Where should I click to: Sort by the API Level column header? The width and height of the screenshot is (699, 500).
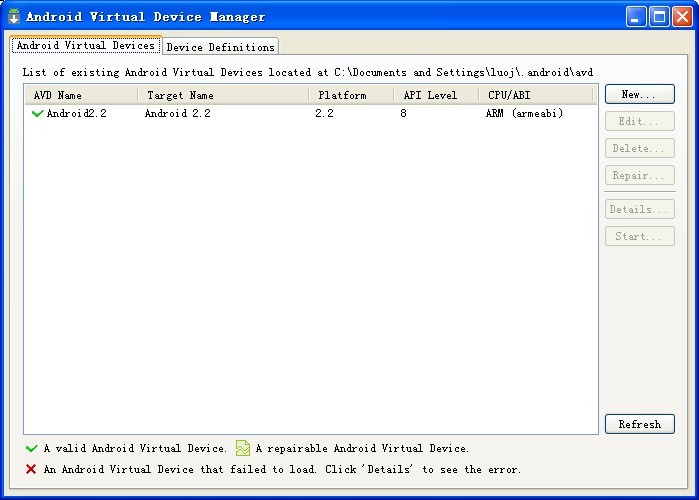coord(436,95)
